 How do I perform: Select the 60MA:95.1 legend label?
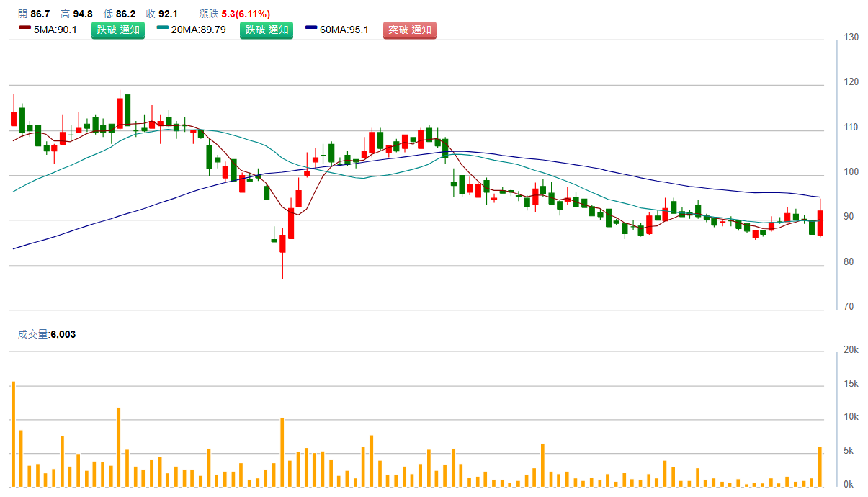pos(344,30)
